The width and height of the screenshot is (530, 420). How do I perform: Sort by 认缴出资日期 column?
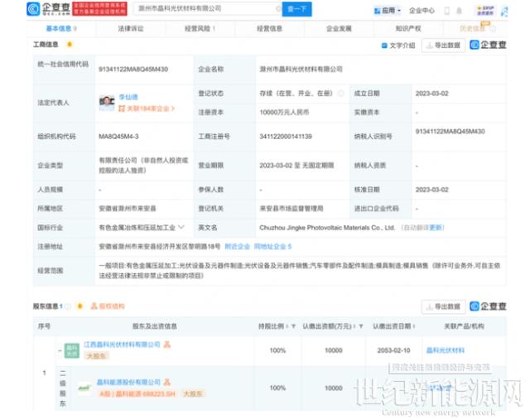click(414, 326)
